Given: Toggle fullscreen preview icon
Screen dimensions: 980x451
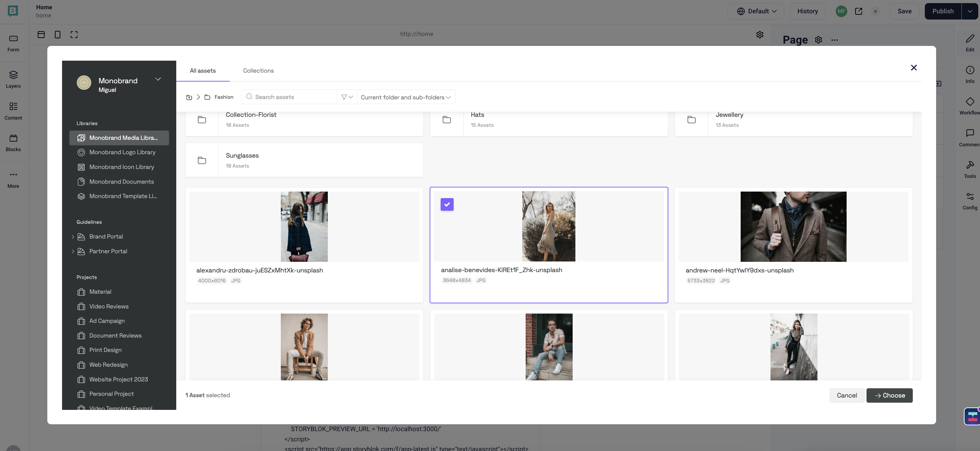Looking at the screenshot, I should click(74, 35).
